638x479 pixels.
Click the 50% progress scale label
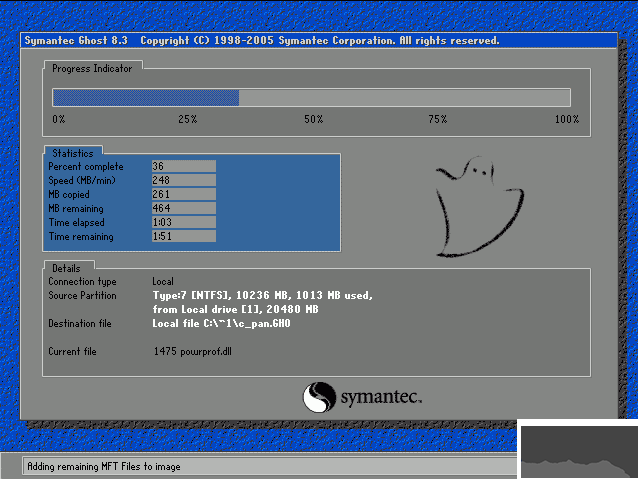(x=314, y=119)
